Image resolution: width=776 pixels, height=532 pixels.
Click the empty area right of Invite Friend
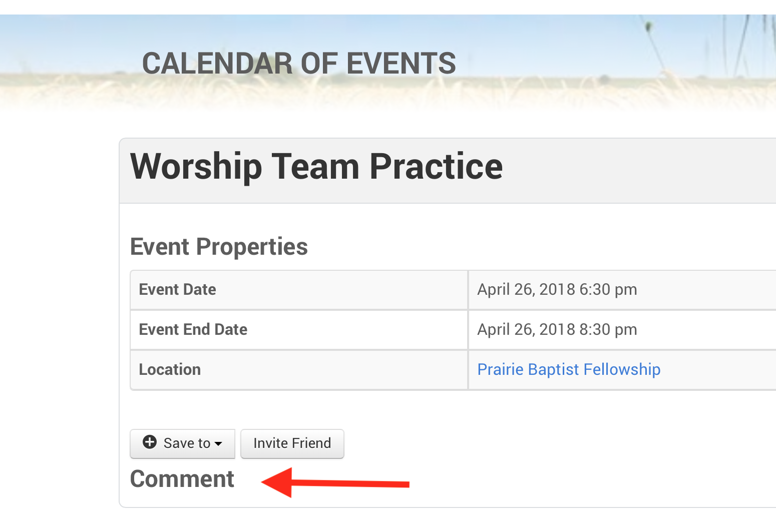coord(501,443)
